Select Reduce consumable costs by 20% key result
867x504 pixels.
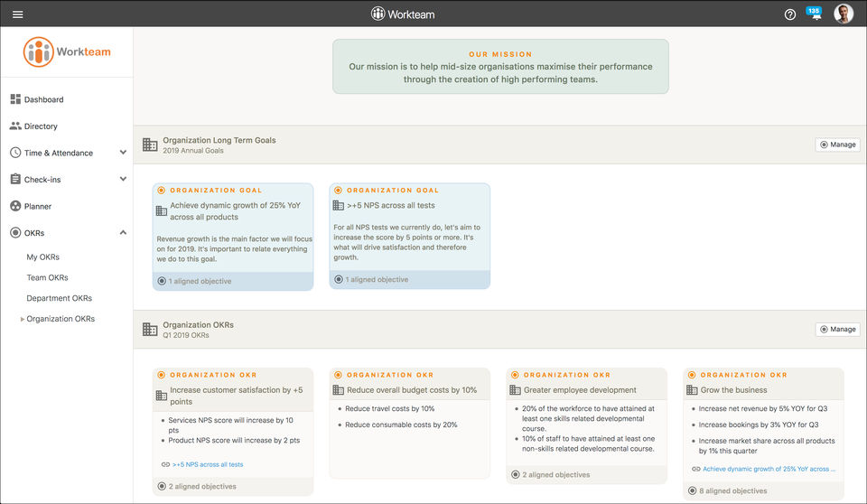(x=401, y=425)
